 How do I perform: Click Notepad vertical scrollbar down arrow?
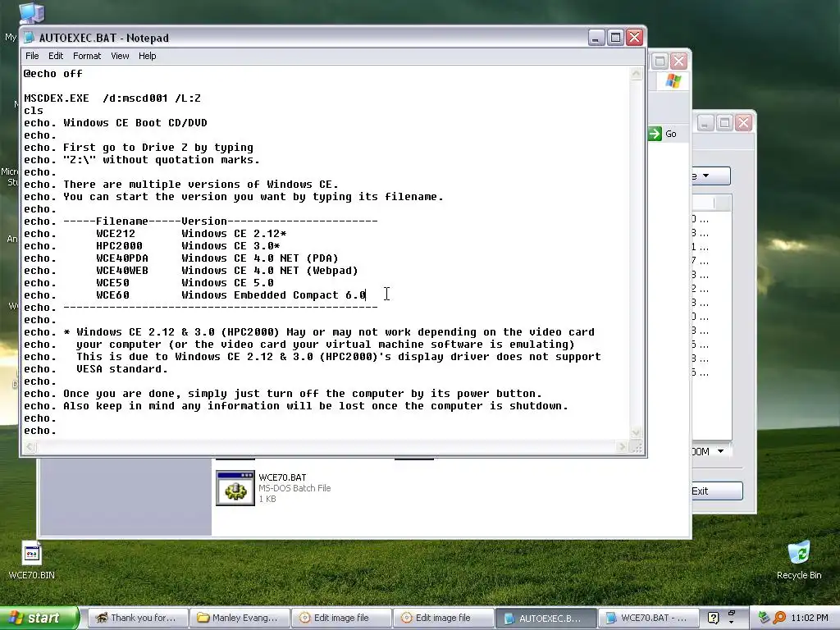[636, 433]
